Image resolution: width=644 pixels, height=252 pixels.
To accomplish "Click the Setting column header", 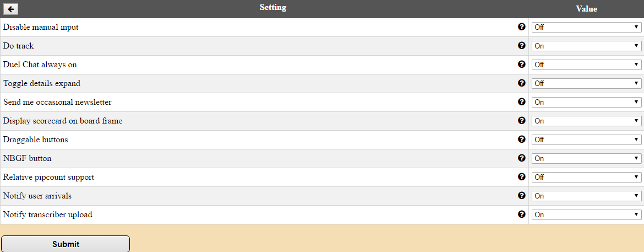I will point(273,8).
